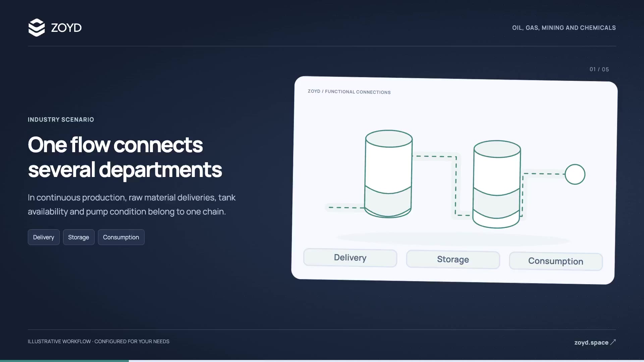Select the second tank cylinder illustration
The width and height of the screenshot is (644, 362).
pyautogui.click(x=497, y=184)
